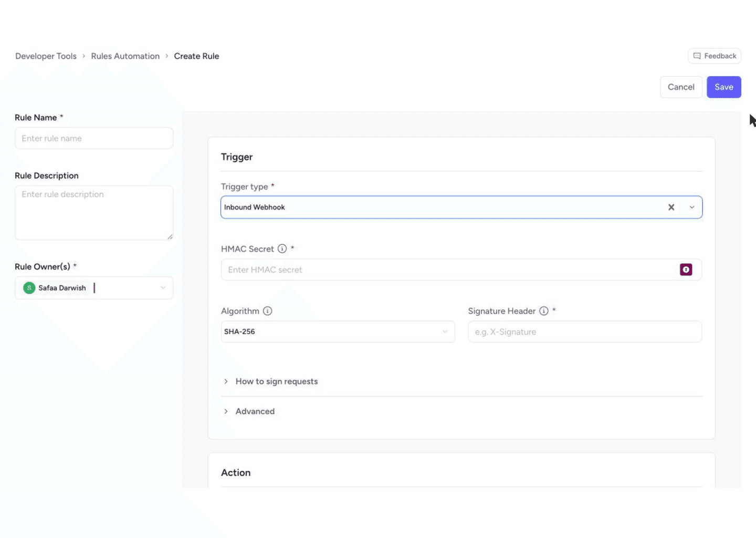
Task: Click the Trigger section heading
Action: coord(237,157)
